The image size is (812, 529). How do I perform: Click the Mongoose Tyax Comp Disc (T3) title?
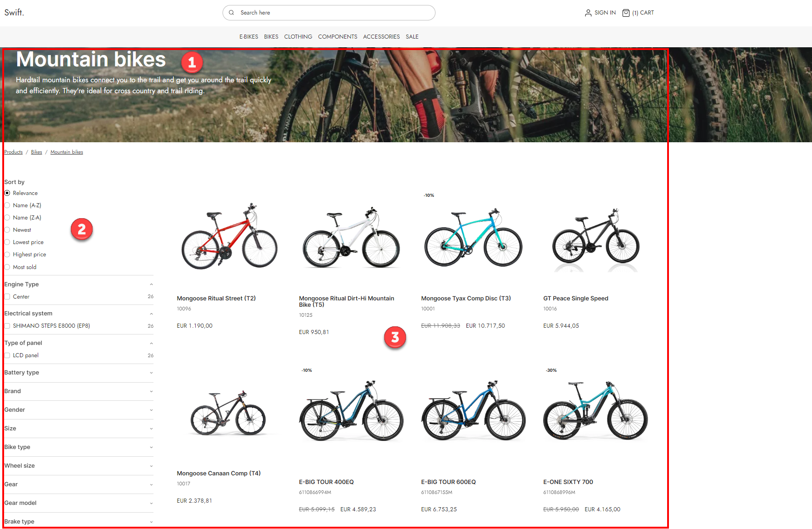point(466,299)
